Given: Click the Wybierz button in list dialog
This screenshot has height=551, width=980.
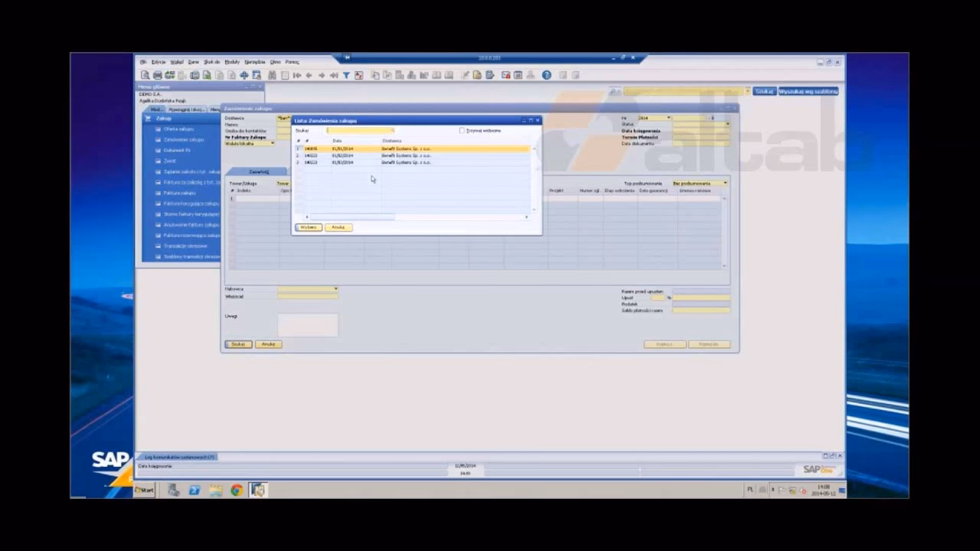Looking at the screenshot, I should (309, 227).
